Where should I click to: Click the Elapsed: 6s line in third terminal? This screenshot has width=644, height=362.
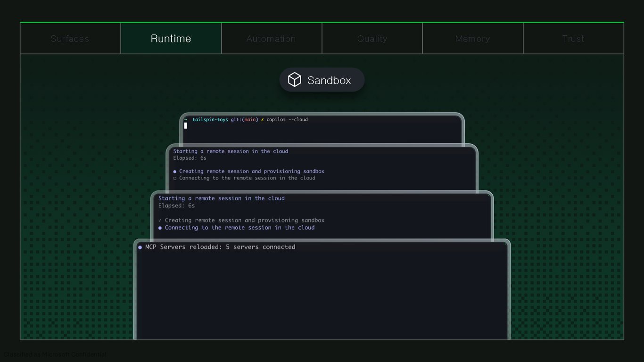point(177,206)
